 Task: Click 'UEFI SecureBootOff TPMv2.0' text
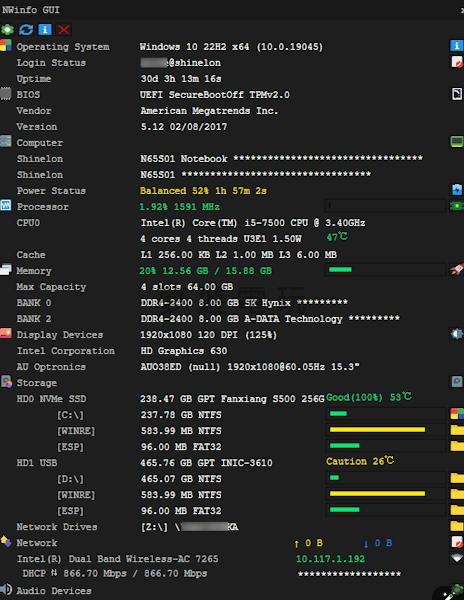[215, 95]
